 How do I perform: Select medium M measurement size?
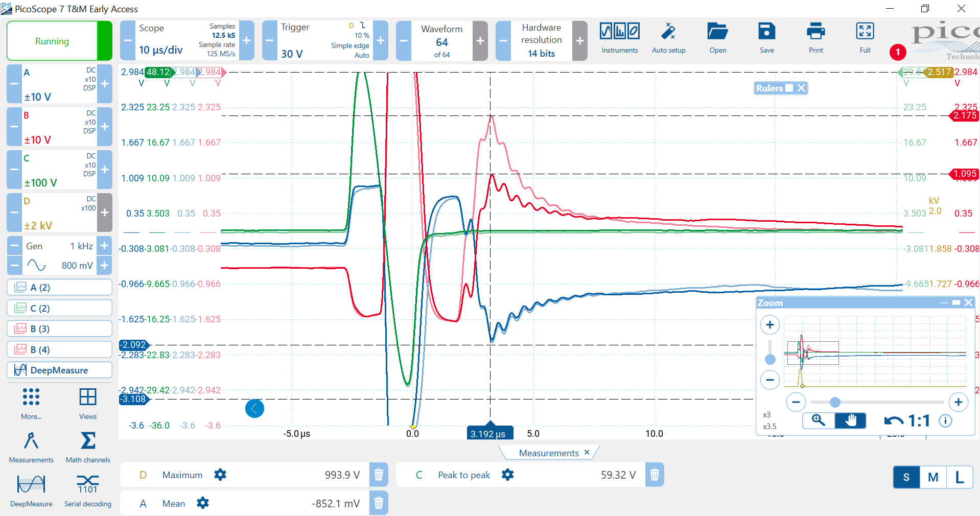933,477
